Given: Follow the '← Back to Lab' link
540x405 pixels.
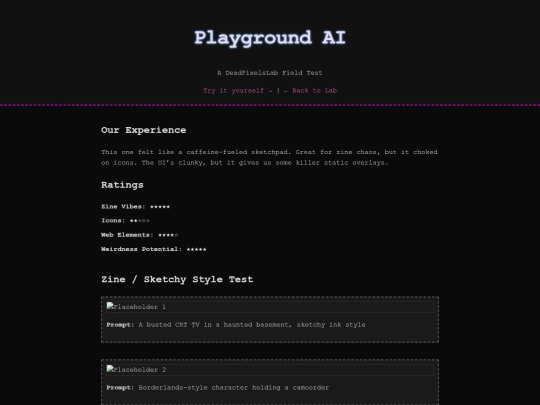Looking at the screenshot, I should click(310, 91).
